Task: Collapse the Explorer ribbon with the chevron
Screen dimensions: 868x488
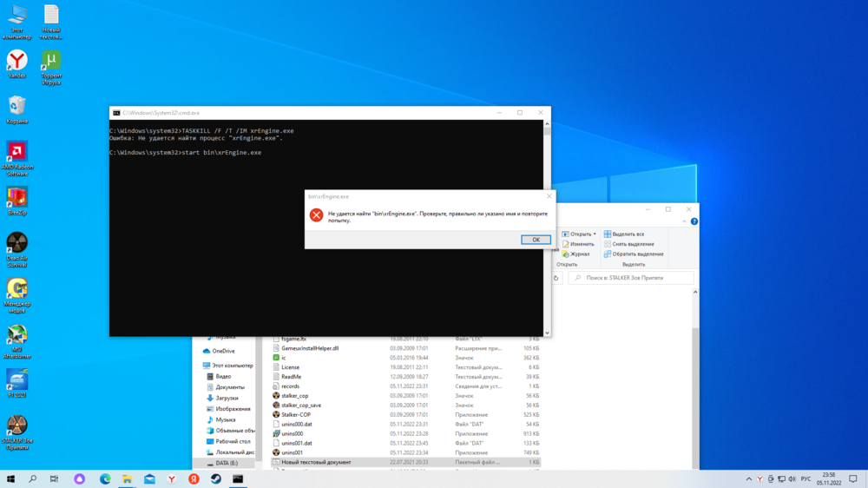Action: tap(685, 221)
